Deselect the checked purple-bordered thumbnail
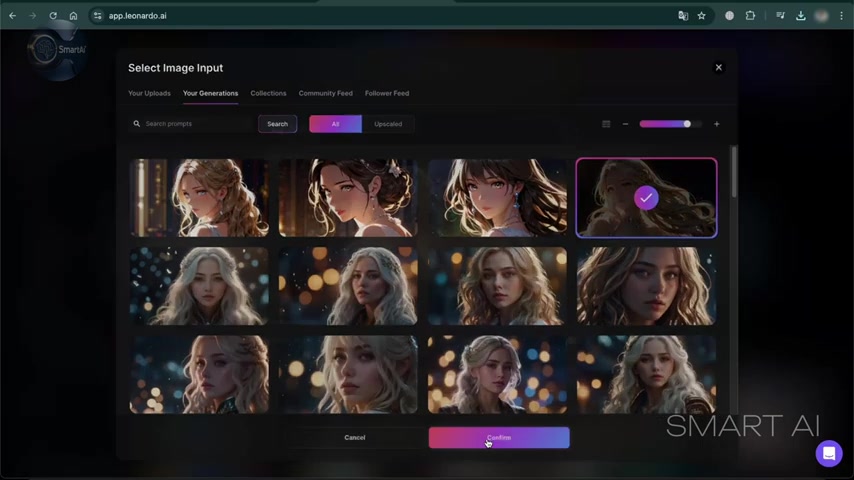This screenshot has height=480, width=854. (646, 198)
